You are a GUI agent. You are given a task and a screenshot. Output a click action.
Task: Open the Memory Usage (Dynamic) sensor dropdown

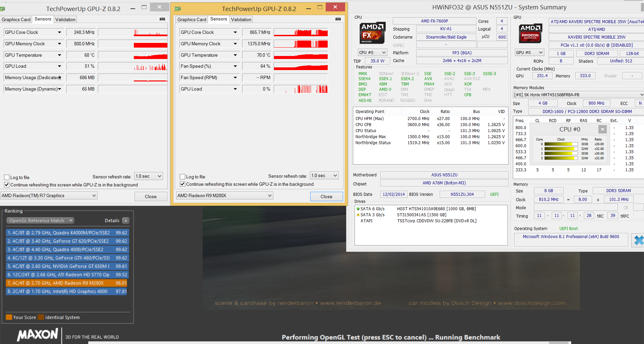pyautogui.click(x=59, y=89)
